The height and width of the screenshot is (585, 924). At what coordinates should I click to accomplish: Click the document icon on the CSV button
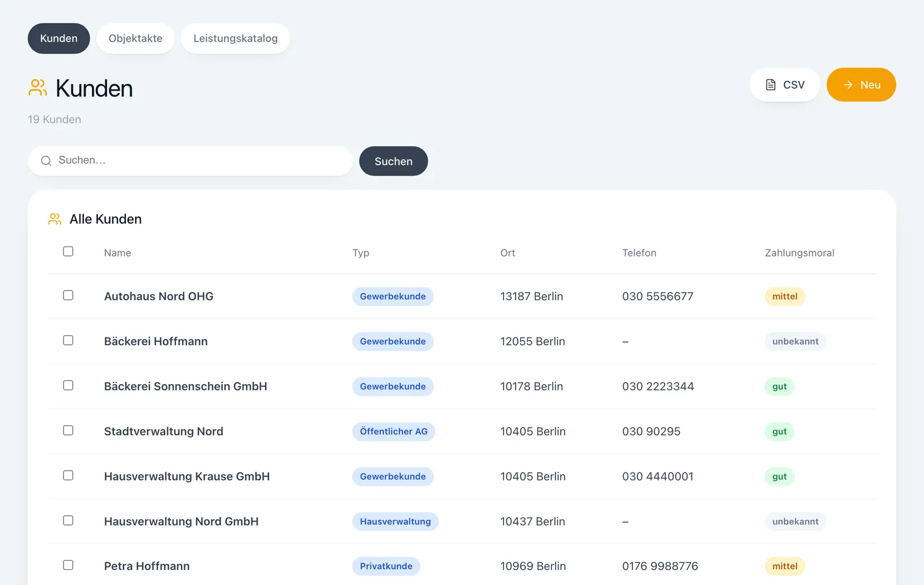tap(770, 85)
